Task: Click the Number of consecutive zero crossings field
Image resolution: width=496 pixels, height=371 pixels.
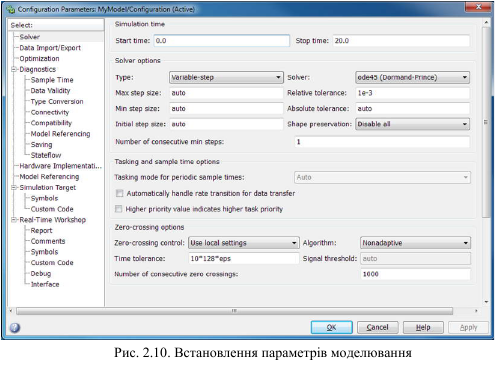Action: [x=416, y=274]
